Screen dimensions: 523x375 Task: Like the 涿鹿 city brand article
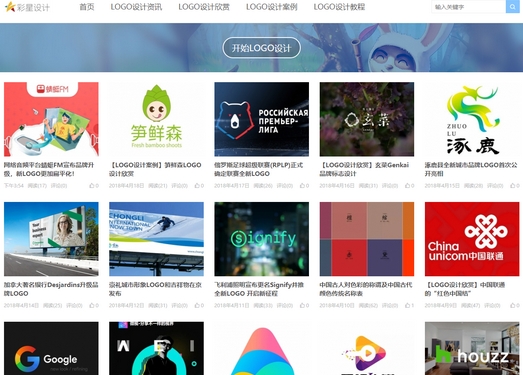515,185
